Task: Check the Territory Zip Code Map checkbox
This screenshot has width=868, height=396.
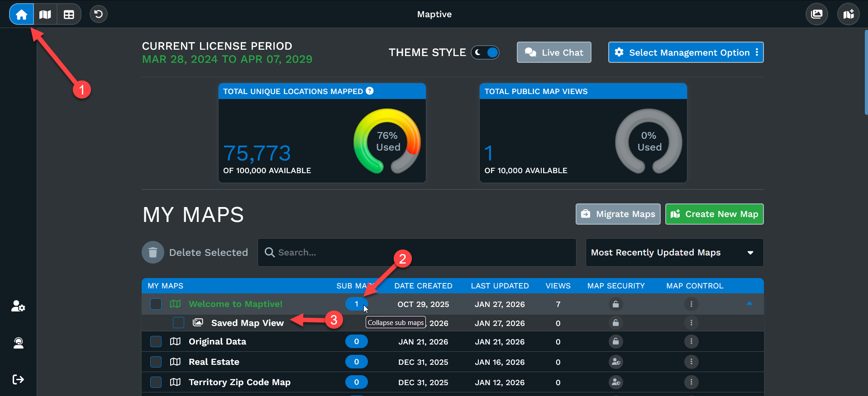Action: click(156, 382)
